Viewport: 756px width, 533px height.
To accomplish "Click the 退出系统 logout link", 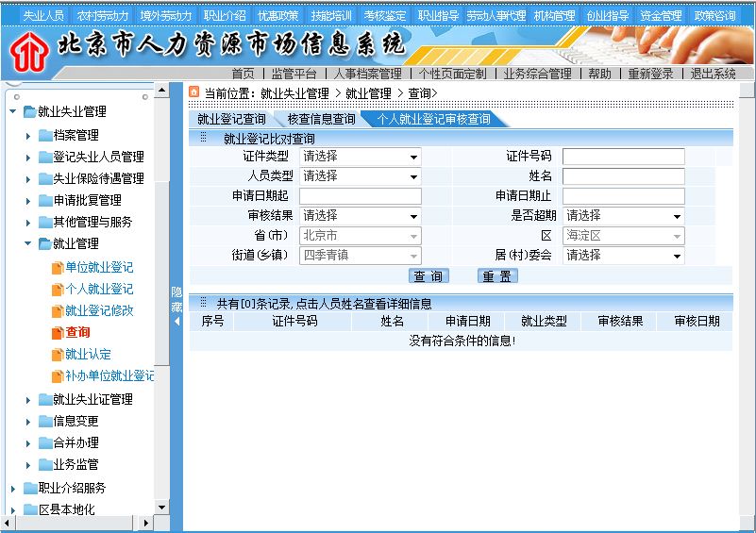I will click(714, 74).
